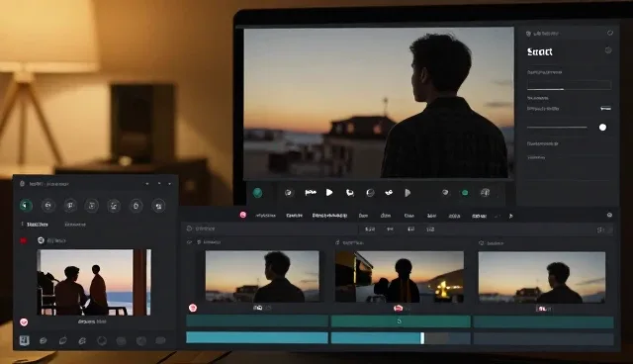The image size is (633, 364).
Task: Click the white playhead marker on the lower timeline track
Action: coord(422,338)
